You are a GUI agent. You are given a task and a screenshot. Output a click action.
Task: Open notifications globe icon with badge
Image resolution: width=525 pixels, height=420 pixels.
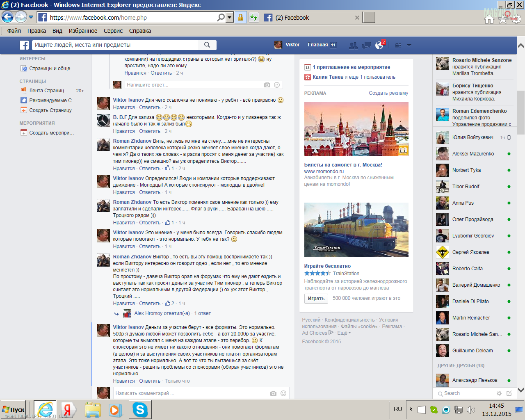(x=379, y=45)
